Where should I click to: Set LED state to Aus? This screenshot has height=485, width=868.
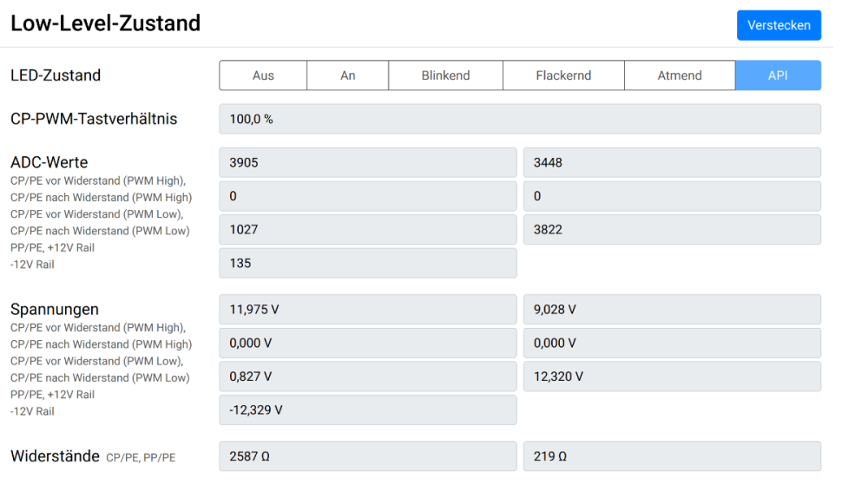(263, 75)
